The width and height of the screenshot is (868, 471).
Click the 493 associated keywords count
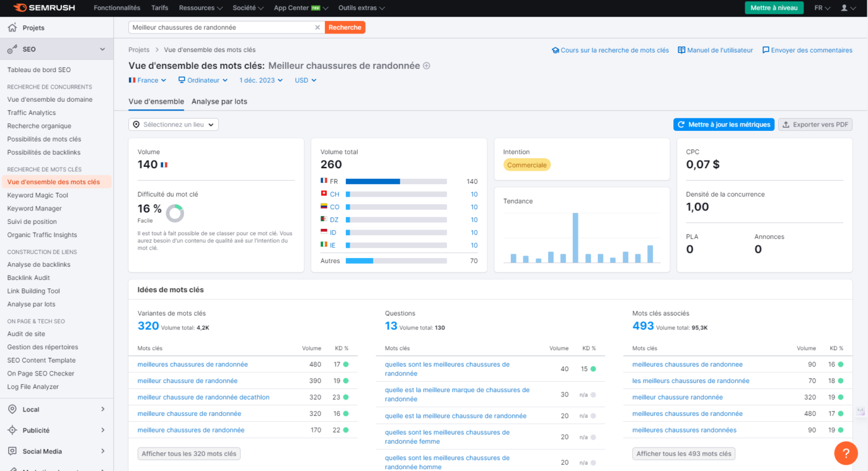click(643, 326)
